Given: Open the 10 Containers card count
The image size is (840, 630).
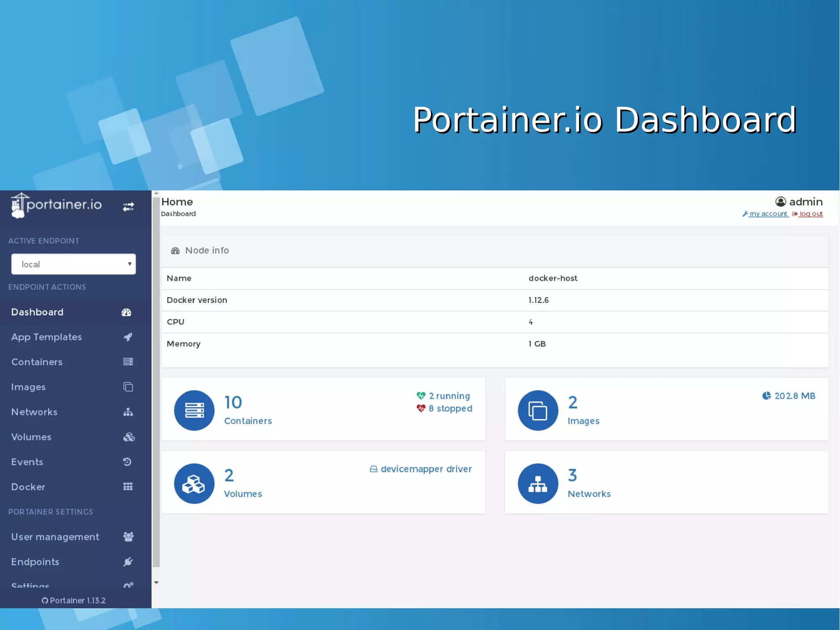Looking at the screenshot, I should click(233, 403).
